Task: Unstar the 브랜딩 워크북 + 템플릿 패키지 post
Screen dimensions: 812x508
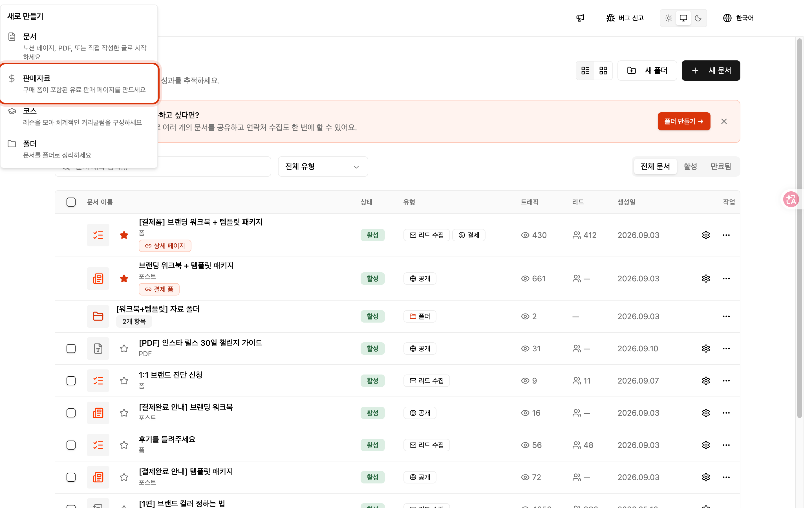Action: click(124, 278)
